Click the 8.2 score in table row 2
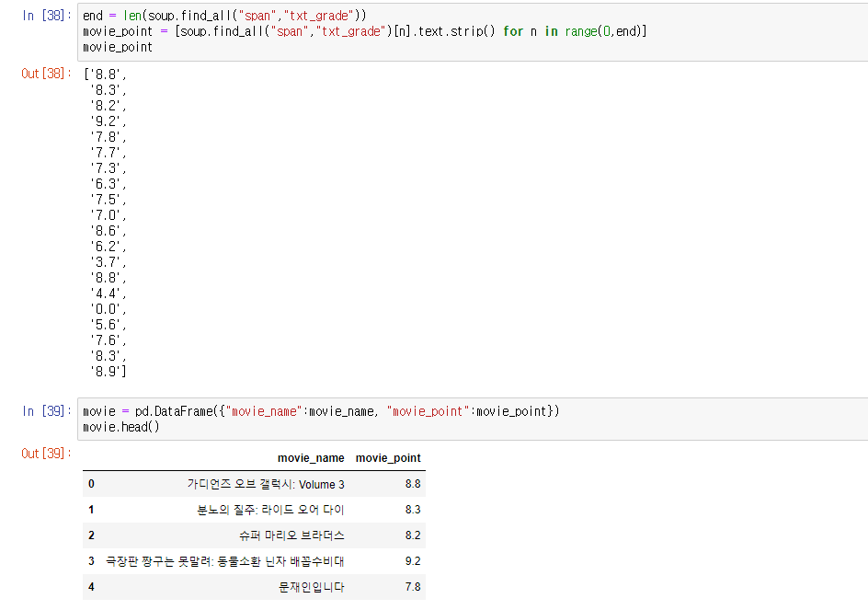The width and height of the screenshot is (868, 610). pyautogui.click(x=413, y=535)
